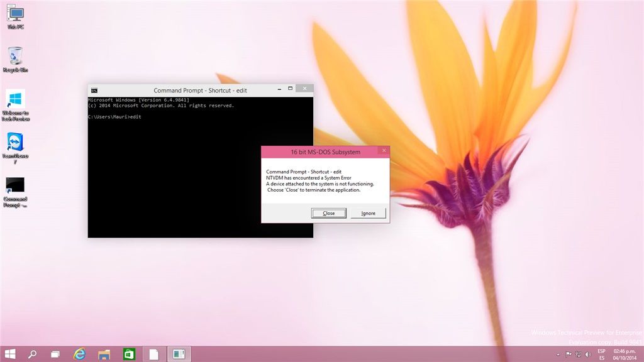644x362 pixels.
Task: Open Task View from the taskbar
Action: click(x=55, y=354)
